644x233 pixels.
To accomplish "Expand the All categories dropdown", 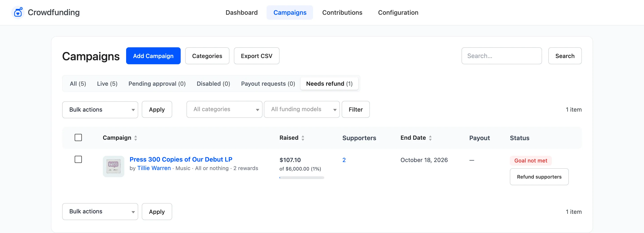I will (x=224, y=109).
